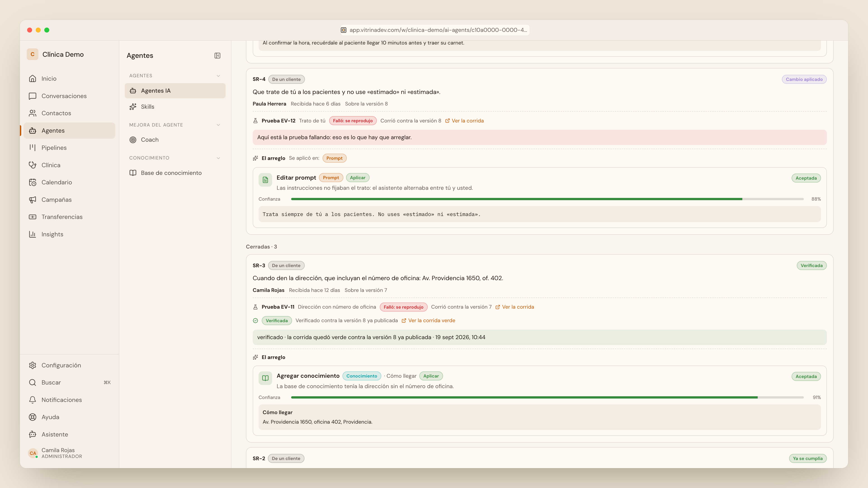Collapse the Agentes side panel icon
The width and height of the screenshot is (868, 488).
(217, 56)
